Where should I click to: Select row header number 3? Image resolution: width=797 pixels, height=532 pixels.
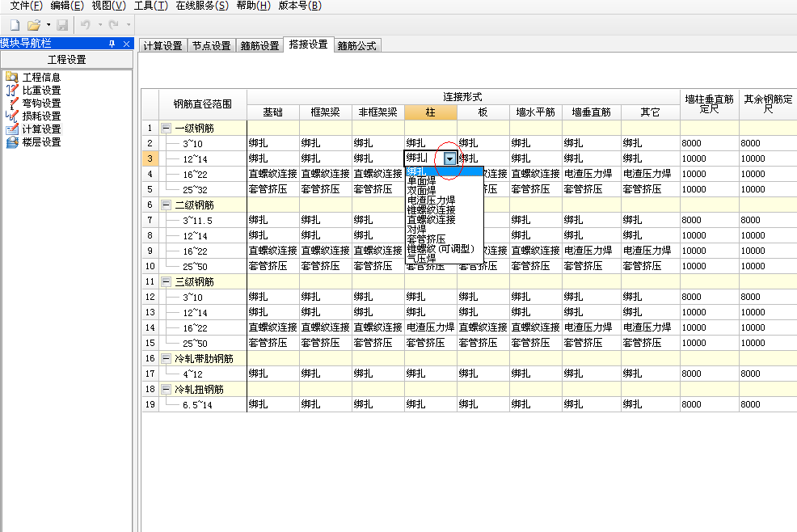pos(150,158)
